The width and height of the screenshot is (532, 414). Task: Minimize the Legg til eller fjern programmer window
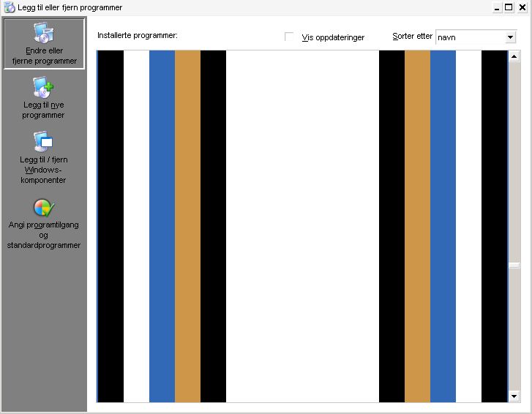(497, 7)
